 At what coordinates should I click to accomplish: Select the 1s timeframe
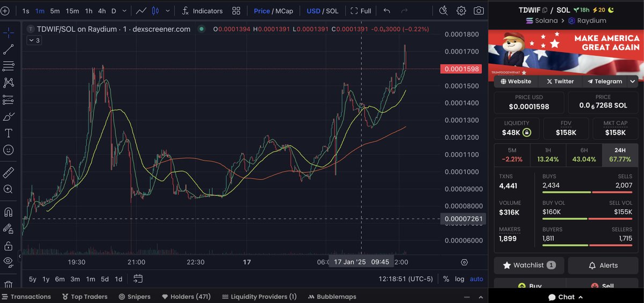pyautogui.click(x=26, y=11)
